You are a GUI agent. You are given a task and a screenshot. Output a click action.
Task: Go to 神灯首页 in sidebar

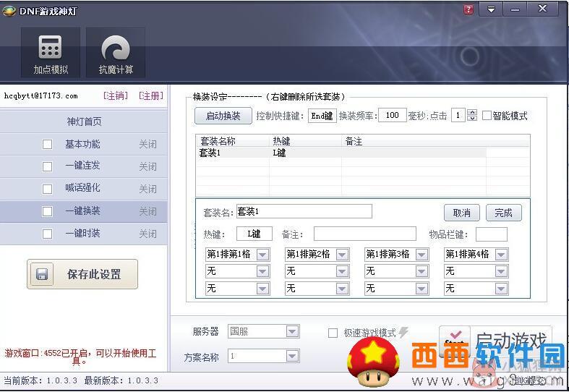(84, 122)
